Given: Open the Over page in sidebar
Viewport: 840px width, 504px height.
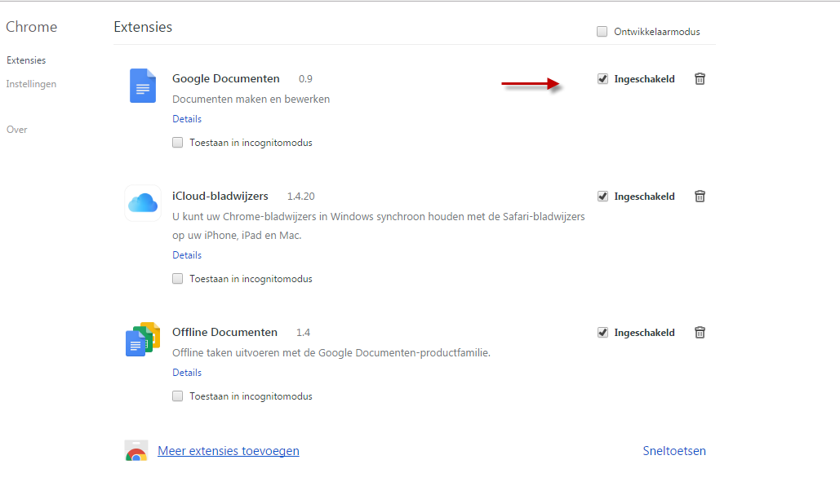Looking at the screenshot, I should (16, 130).
